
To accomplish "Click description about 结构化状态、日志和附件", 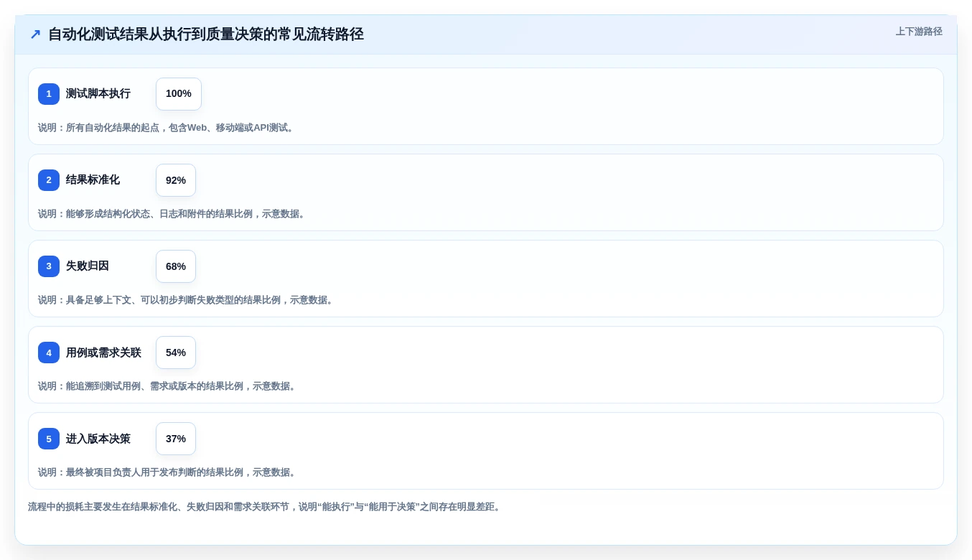I will point(172,214).
